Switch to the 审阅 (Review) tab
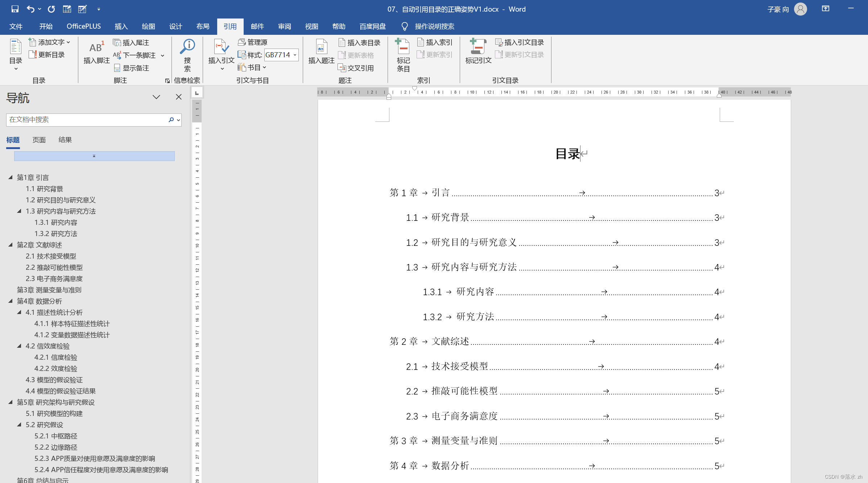The height and width of the screenshot is (483, 868). pyautogui.click(x=284, y=26)
